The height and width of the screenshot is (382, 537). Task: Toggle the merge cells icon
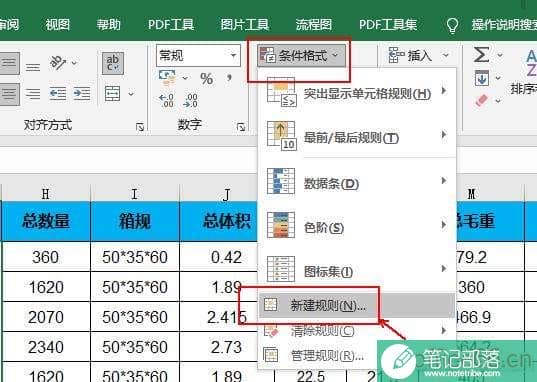[x=112, y=93]
